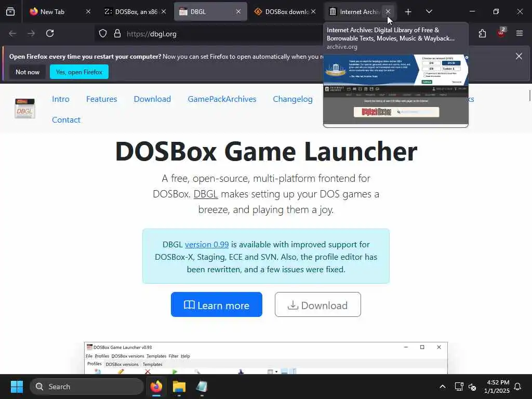The image size is (532, 399).
Task: Click the outlined Download button
Action: point(318,304)
